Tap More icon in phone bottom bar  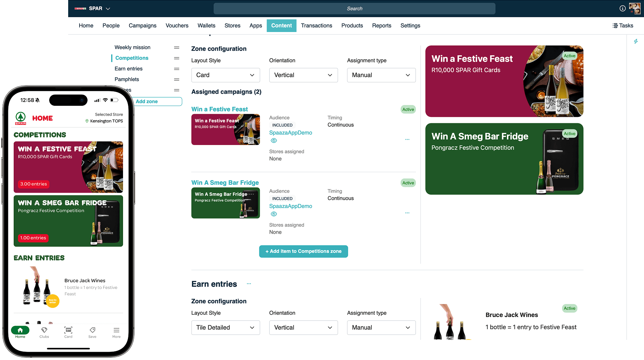pyautogui.click(x=116, y=330)
